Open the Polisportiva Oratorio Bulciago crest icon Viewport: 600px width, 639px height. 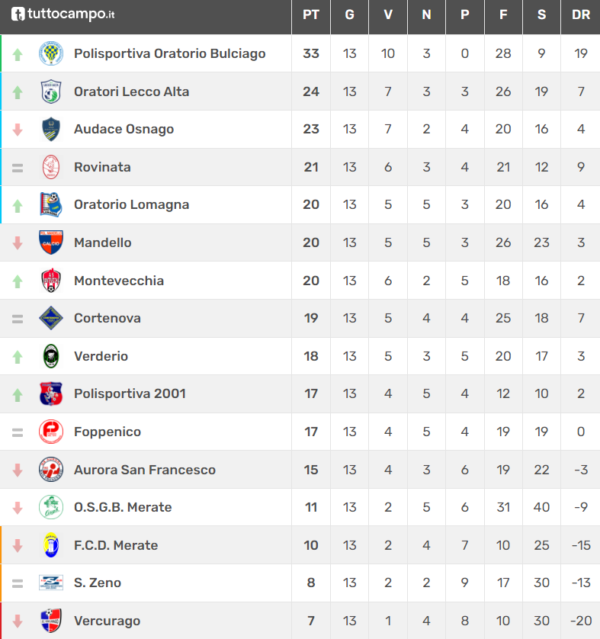[51, 53]
